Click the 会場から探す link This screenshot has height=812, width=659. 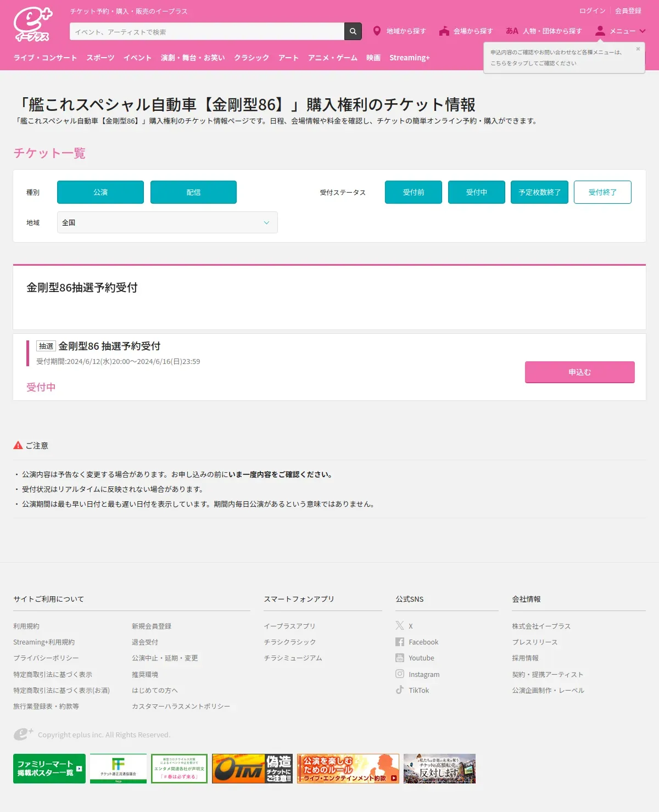point(473,31)
